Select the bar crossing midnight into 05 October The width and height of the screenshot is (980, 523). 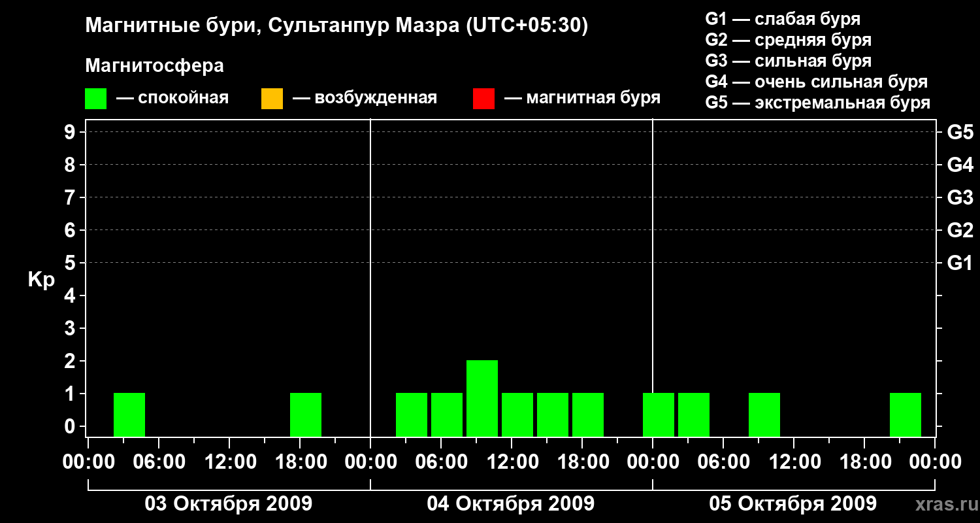click(x=659, y=414)
